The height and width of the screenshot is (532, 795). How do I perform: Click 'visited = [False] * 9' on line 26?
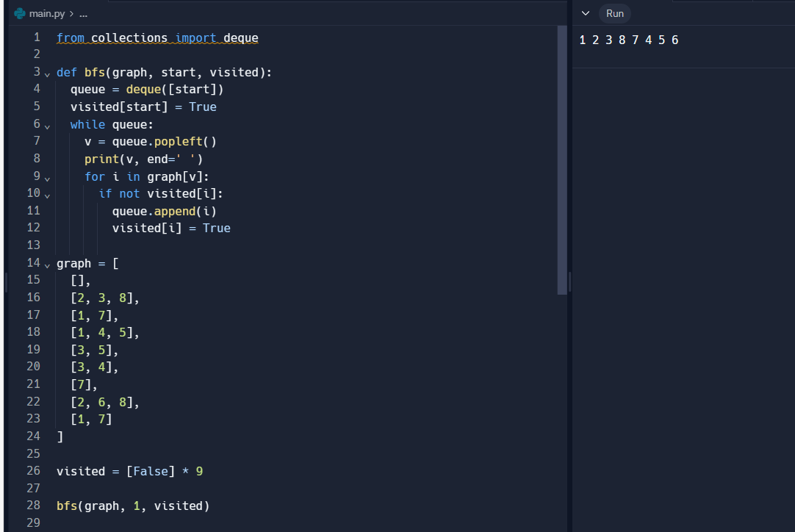pyautogui.click(x=130, y=471)
